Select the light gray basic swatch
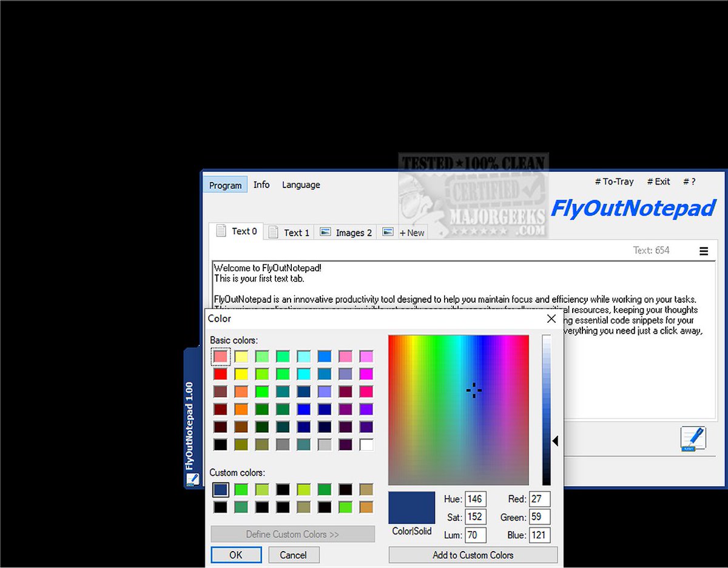Image resolution: width=728 pixels, height=568 pixels. point(325,445)
